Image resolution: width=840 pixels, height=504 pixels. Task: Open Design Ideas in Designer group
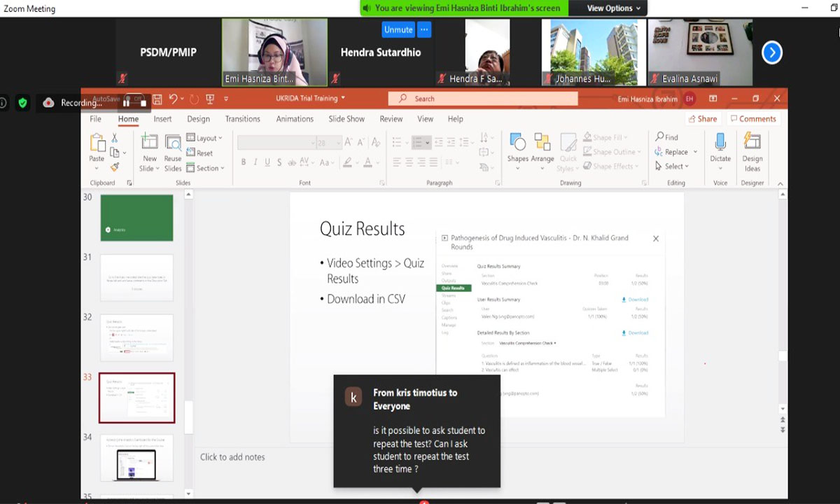(752, 153)
